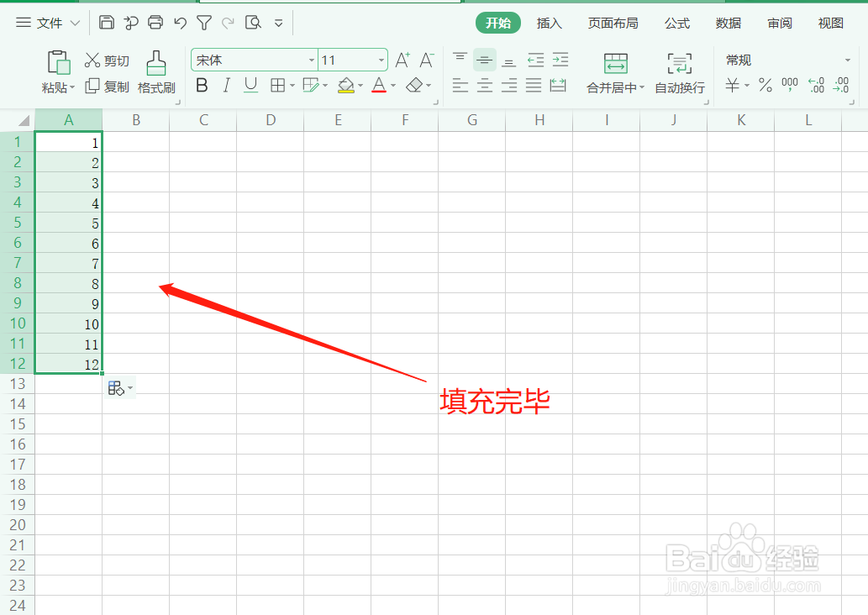Viewport: 868px width, 615px height.
Task: Click the print icon in quick access toolbar
Action: pos(155,23)
